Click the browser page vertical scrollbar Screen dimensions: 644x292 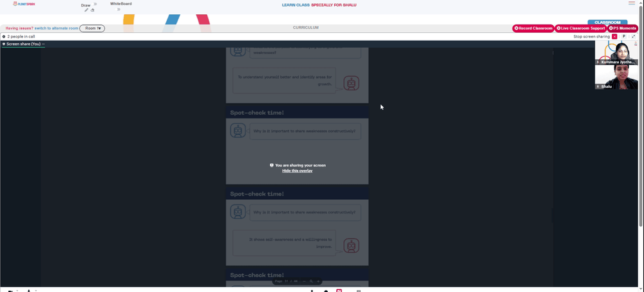641,115
